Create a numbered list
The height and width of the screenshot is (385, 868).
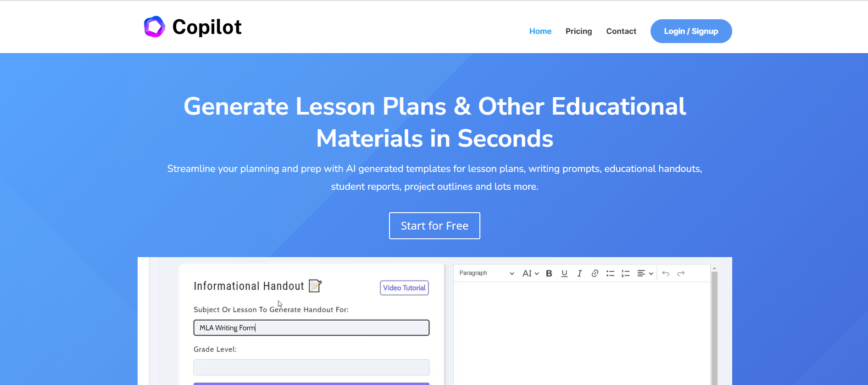coord(625,273)
